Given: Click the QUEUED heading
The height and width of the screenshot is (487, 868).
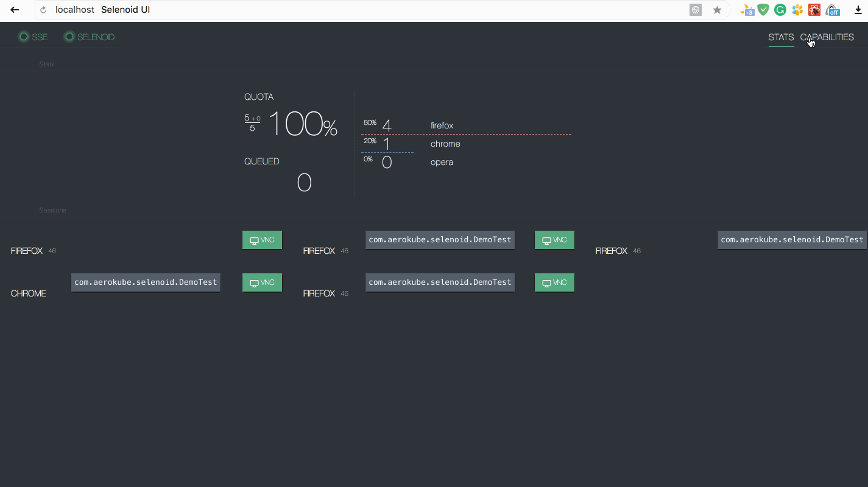Looking at the screenshot, I should (x=262, y=161).
